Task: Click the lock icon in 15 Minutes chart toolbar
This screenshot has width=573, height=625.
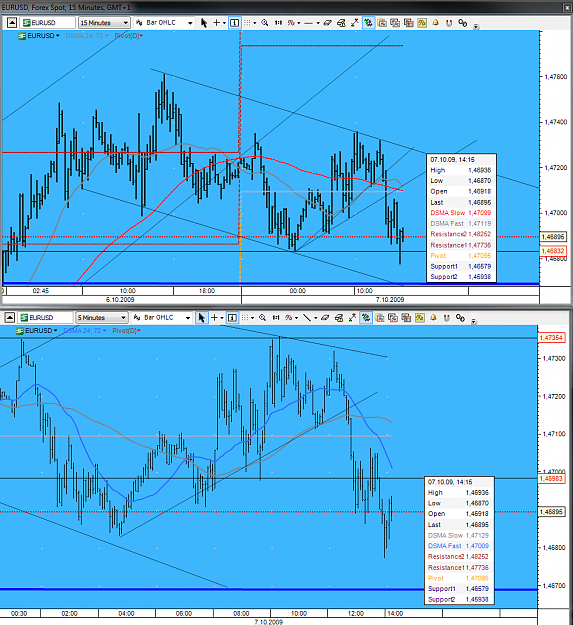Action: pyautogui.click(x=341, y=23)
